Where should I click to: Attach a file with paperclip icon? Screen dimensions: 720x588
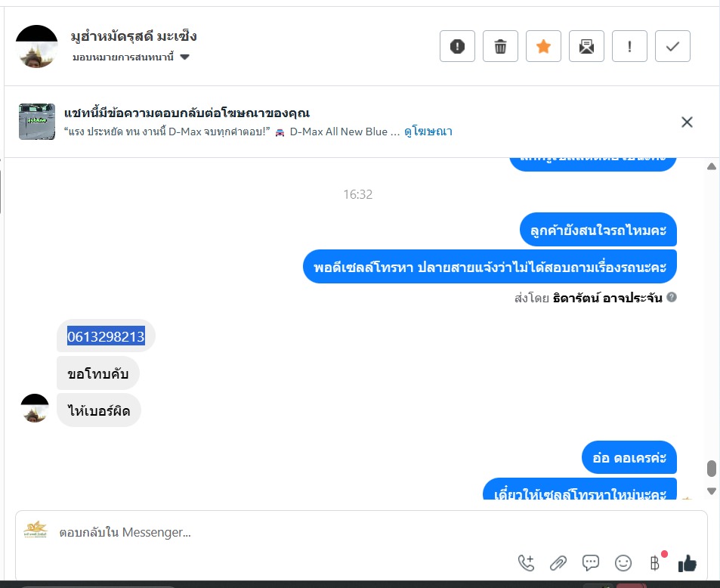click(x=558, y=563)
